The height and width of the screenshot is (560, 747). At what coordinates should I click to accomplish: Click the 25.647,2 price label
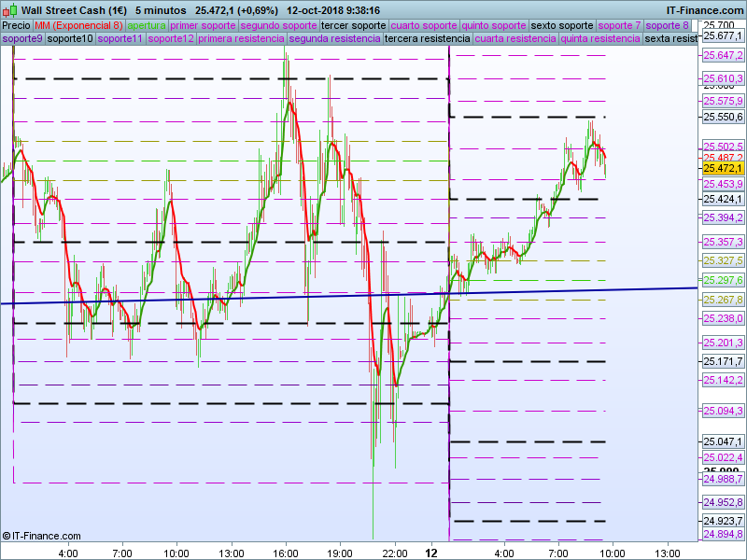tap(723, 55)
